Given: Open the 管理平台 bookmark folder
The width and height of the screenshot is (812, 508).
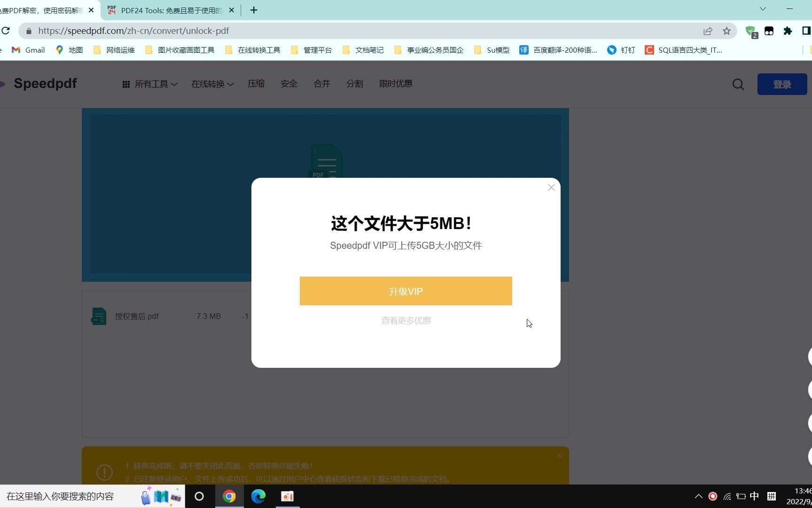Looking at the screenshot, I should point(311,50).
